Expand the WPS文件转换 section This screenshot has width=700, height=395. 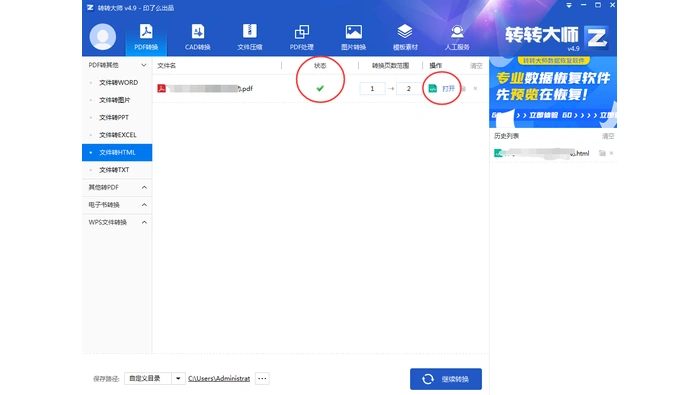(x=144, y=222)
